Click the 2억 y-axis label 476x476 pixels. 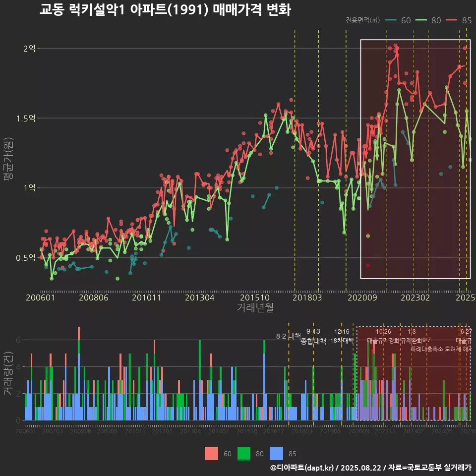click(29, 48)
